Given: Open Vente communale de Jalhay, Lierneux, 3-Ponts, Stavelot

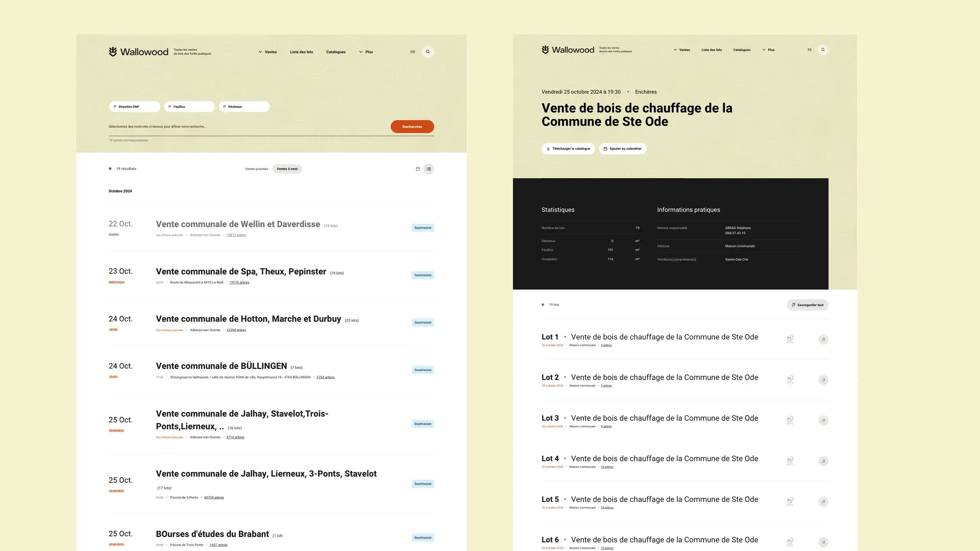Looking at the screenshot, I should pyautogui.click(x=266, y=474).
